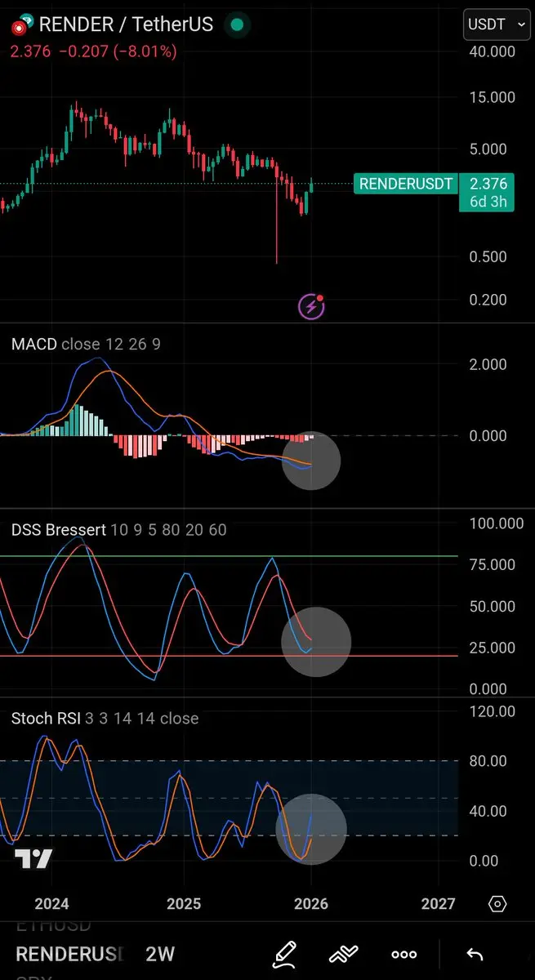Click the RENDERUSDT price label
The image size is (535, 980).
(x=405, y=184)
